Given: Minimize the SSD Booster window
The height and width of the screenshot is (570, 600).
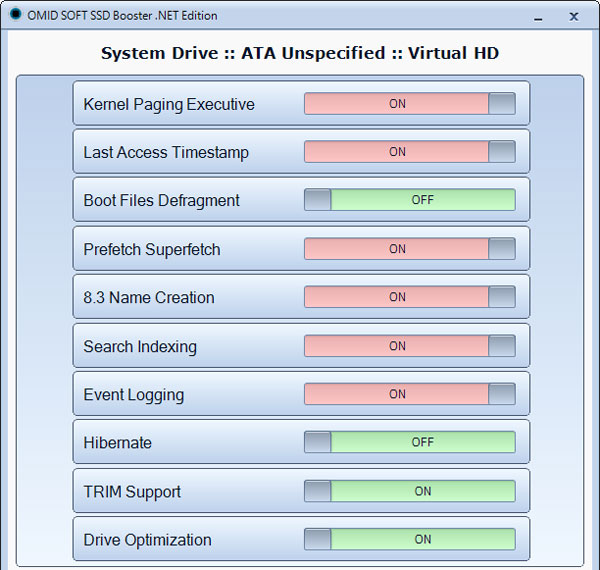Looking at the screenshot, I should [x=538, y=17].
